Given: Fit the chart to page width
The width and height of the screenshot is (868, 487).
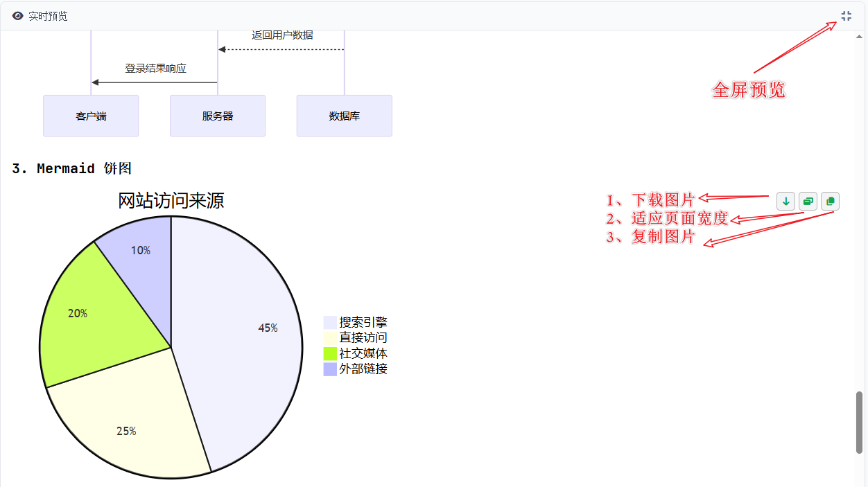Looking at the screenshot, I should [x=808, y=202].
